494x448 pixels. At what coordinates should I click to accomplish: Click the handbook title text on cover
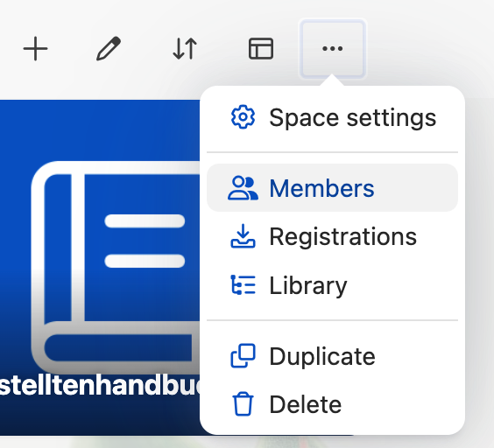[100, 385]
